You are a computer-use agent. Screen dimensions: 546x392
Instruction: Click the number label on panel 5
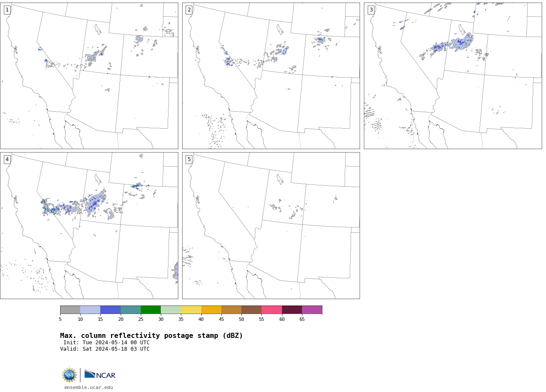(x=189, y=159)
